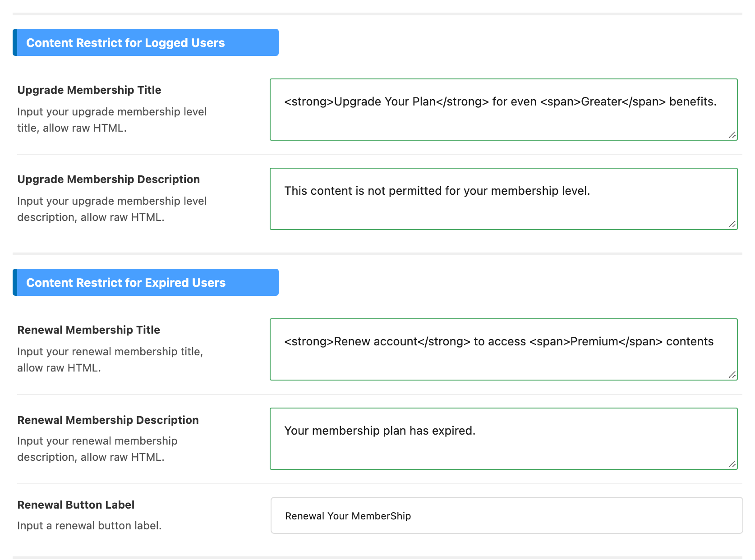755x560 pixels.
Task: Click the "Upgrade Membership Title" label
Action: point(89,90)
